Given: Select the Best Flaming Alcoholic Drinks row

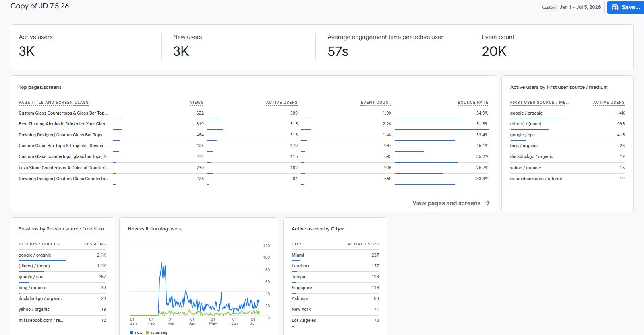Looking at the screenshot, I should click(x=253, y=124).
